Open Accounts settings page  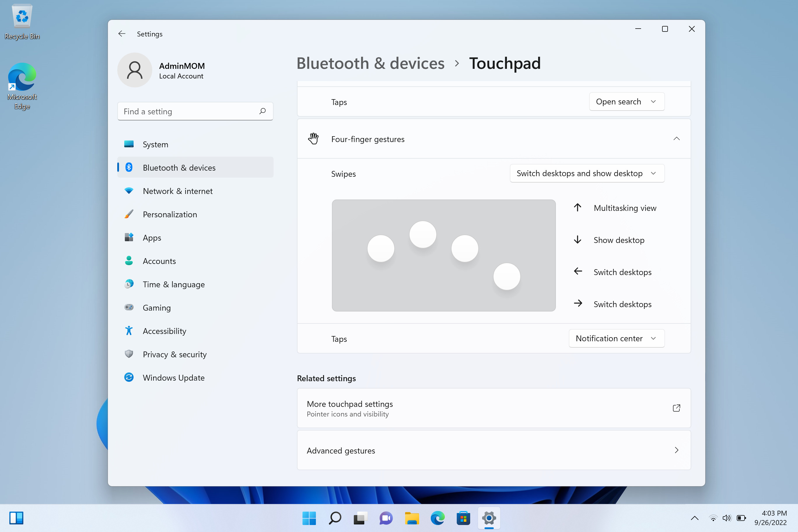coord(195,261)
